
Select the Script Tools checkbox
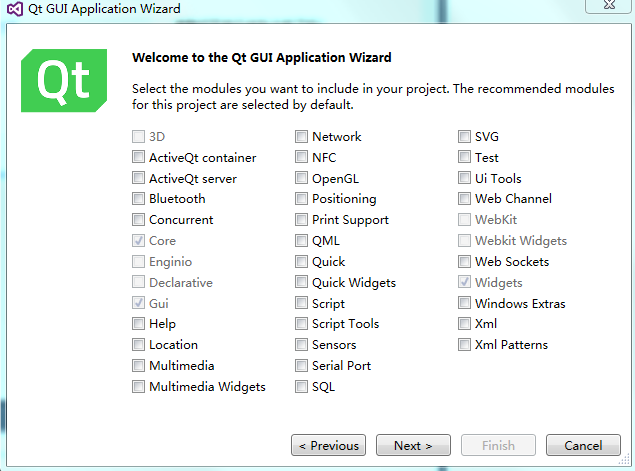[301, 324]
